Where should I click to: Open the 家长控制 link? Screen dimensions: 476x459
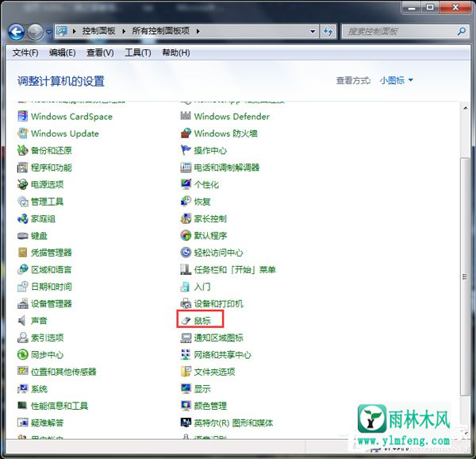click(x=210, y=218)
